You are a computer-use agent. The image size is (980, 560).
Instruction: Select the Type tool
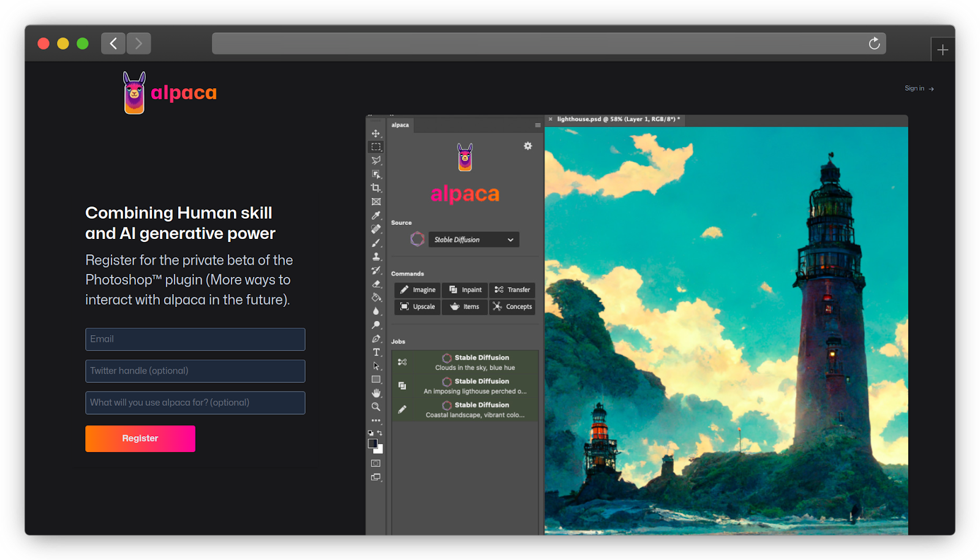tap(375, 352)
